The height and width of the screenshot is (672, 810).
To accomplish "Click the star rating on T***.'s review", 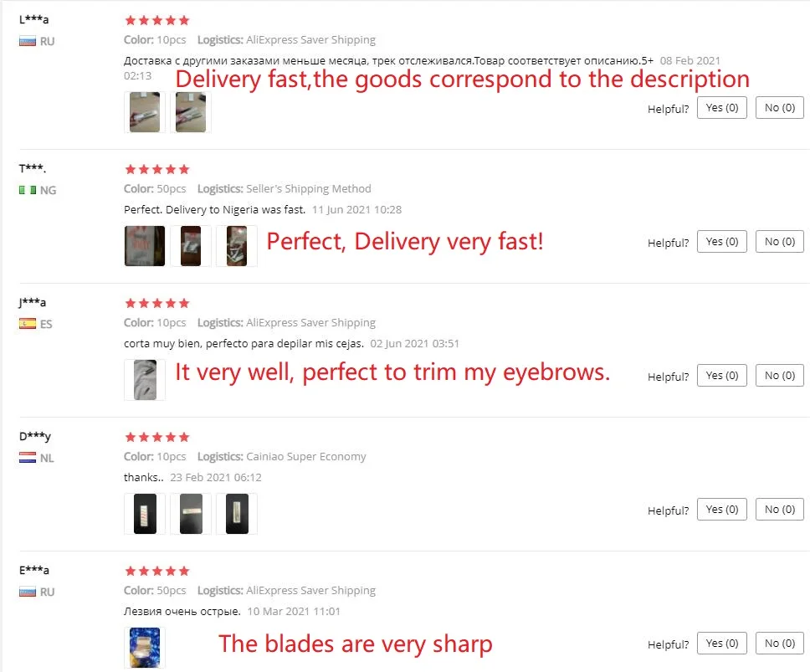I will [x=156, y=169].
